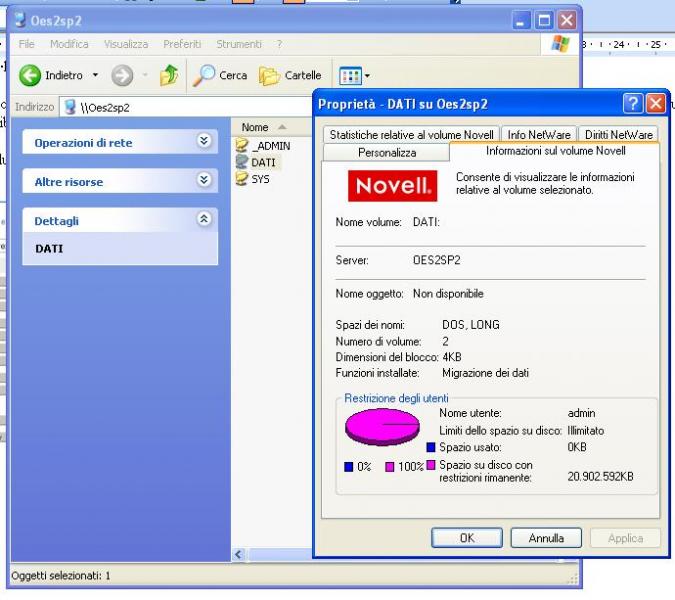
Task: Click the Proprietà dialog help button
Action: pyautogui.click(x=632, y=104)
